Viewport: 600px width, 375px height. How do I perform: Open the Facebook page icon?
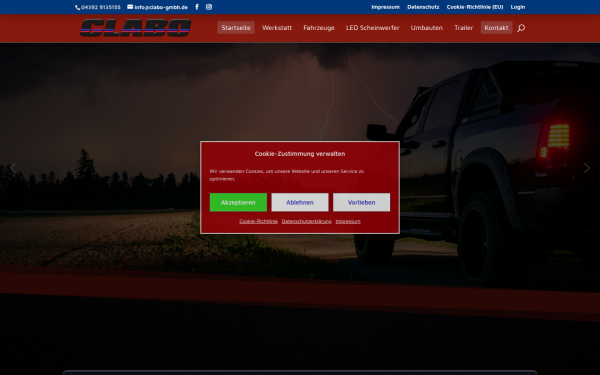(x=197, y=7)
